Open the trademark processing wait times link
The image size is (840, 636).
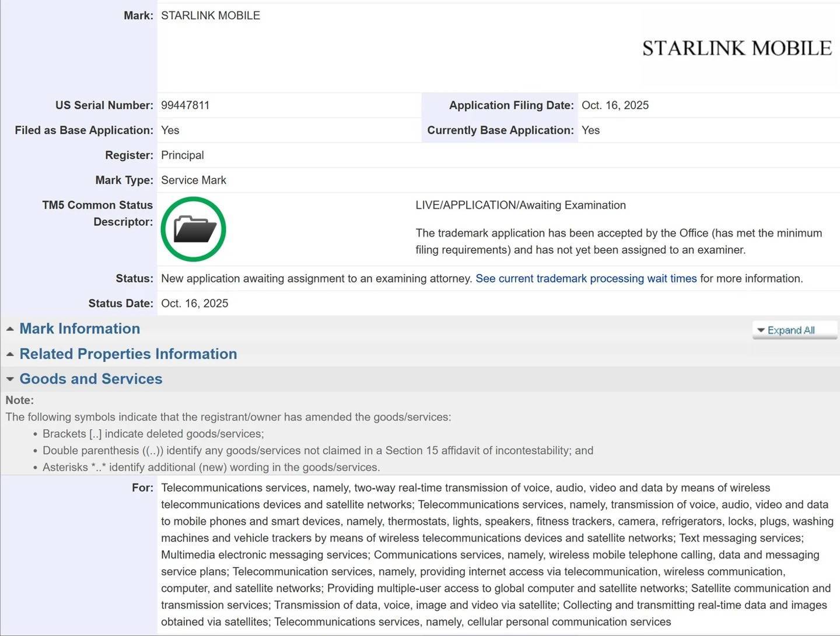(586, 279)
